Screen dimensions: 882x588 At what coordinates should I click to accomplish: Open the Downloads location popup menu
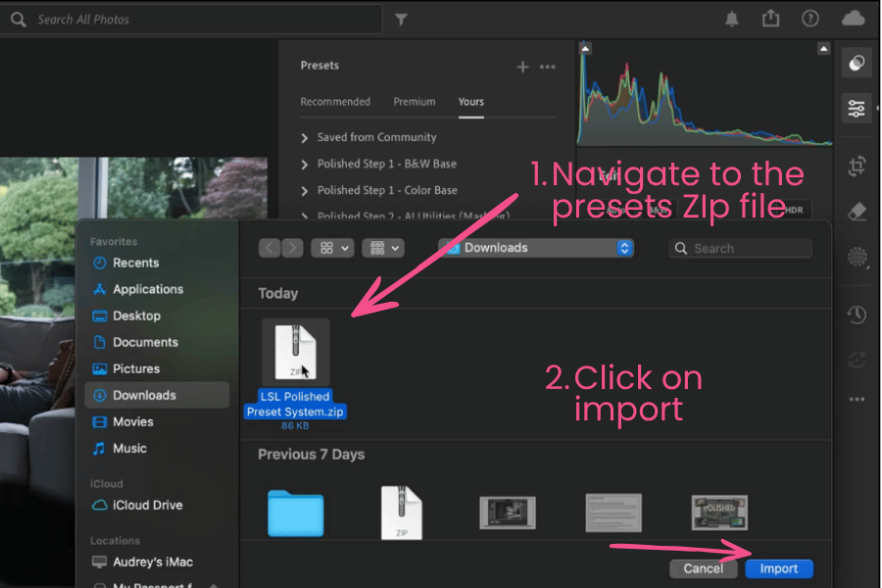[x=536, y=248]
